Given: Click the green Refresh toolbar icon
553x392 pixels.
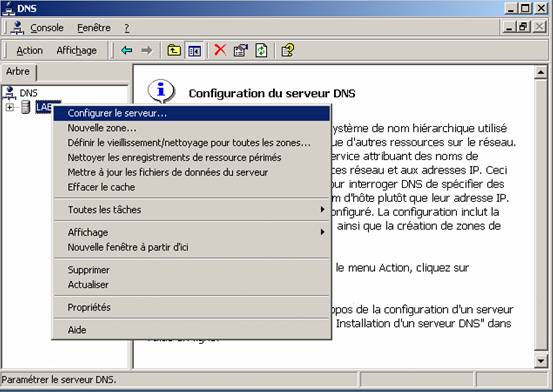Looking at the screenshot, I should [x=261, y=50].
